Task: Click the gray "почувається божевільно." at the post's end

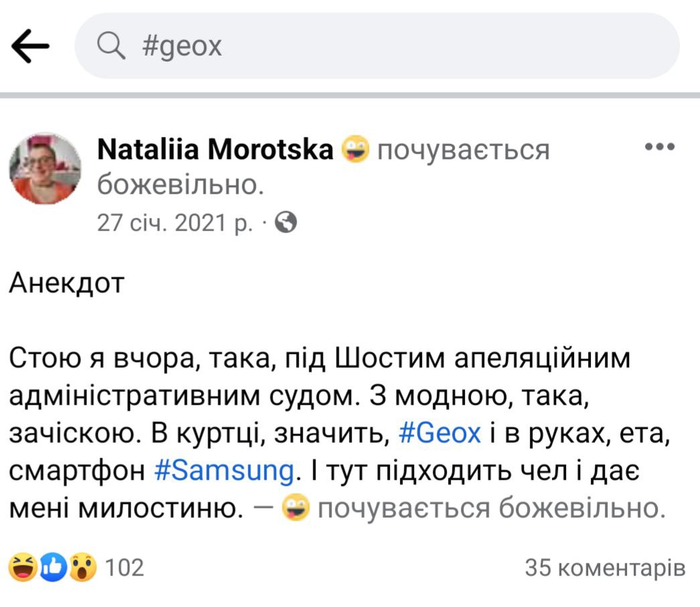Action: [x=491, y=509]
